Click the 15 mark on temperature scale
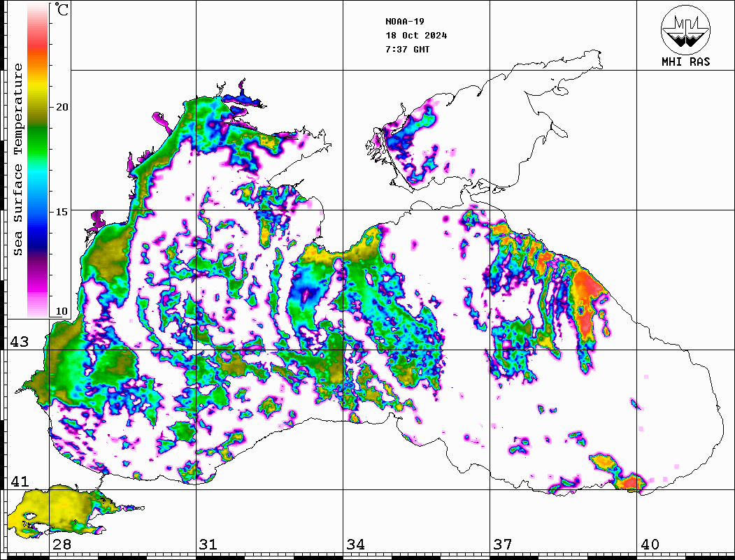Image resolution: width=735 pixels, height=560 pixels. (x=62, y=212)
